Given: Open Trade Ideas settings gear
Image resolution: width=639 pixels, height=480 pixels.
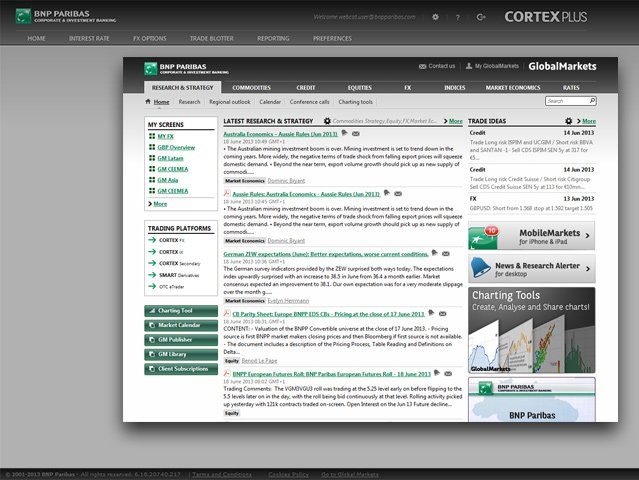Looking at the screenshot, I should point(568,121).
